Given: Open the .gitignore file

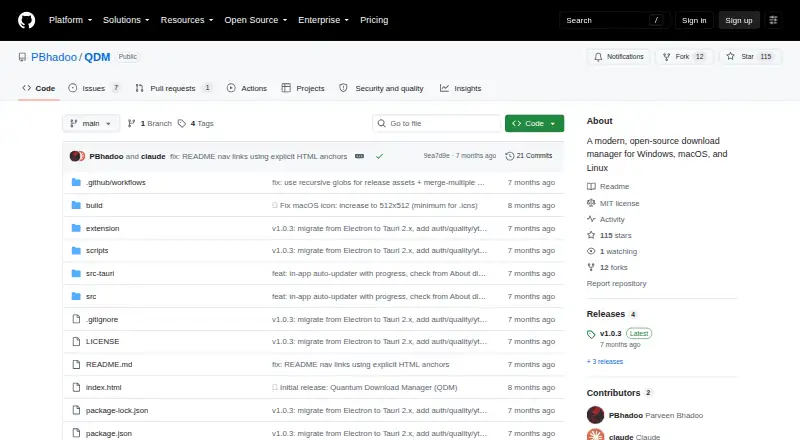Looking at the screenshot, I should (x=102, y=320).
